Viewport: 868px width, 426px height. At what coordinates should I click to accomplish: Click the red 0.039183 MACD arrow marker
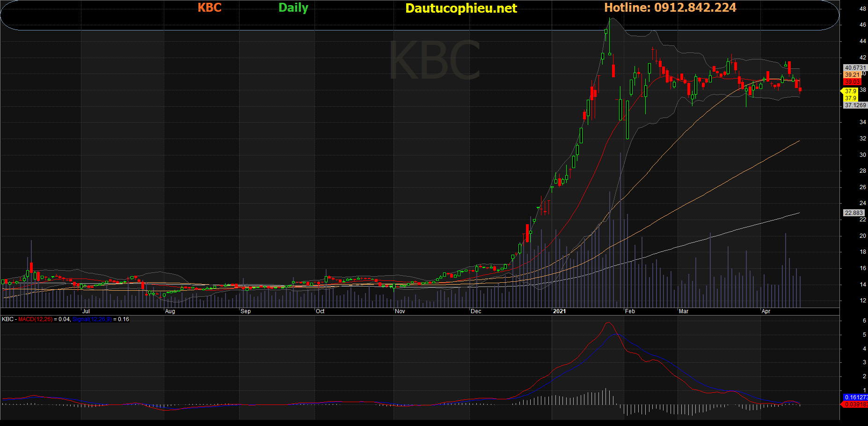point(855,404)
